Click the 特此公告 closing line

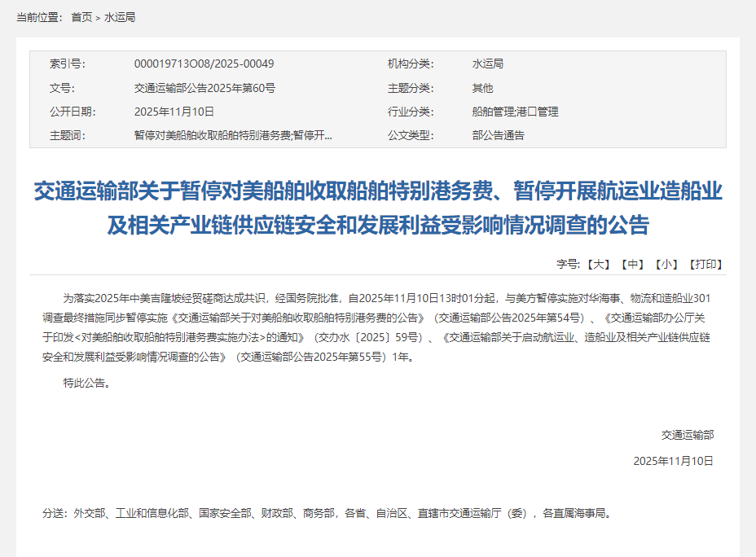tap(86, 383)
